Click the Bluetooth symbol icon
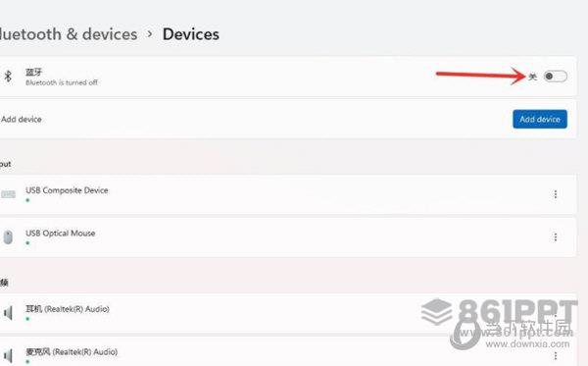 tap(8, 77)
